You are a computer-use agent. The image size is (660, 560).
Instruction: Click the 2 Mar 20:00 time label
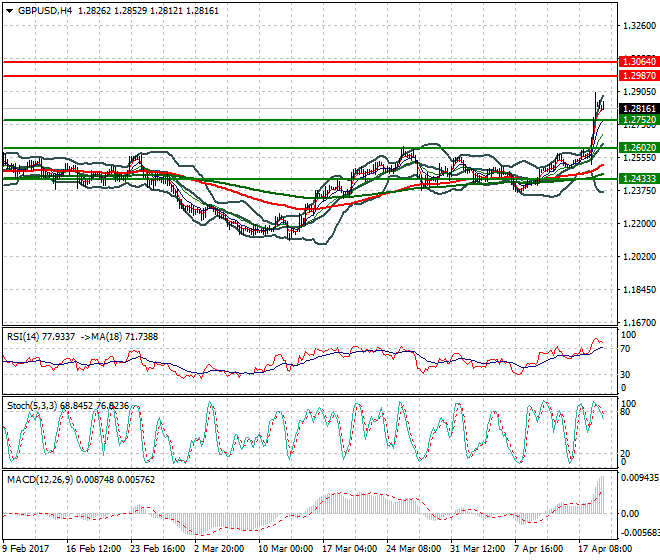click(x=219, y=549)
